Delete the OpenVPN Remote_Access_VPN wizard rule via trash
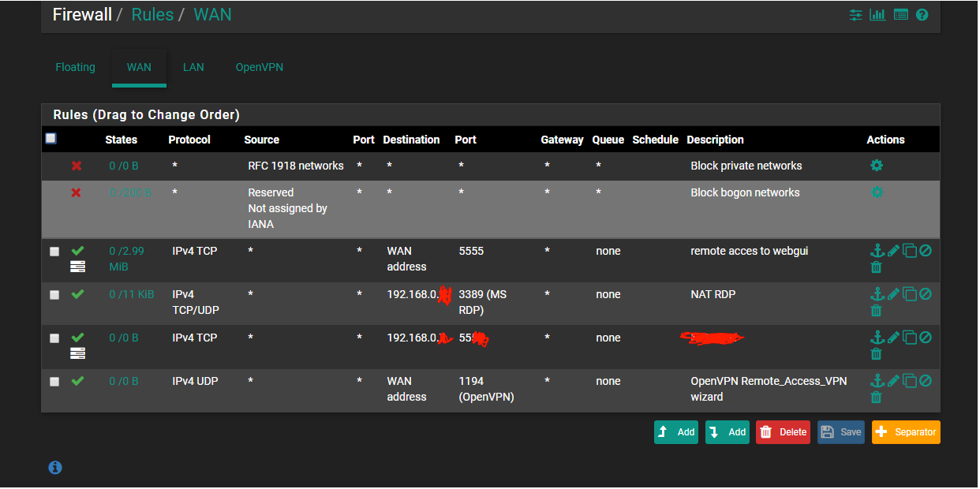 (x=876, y=398)
